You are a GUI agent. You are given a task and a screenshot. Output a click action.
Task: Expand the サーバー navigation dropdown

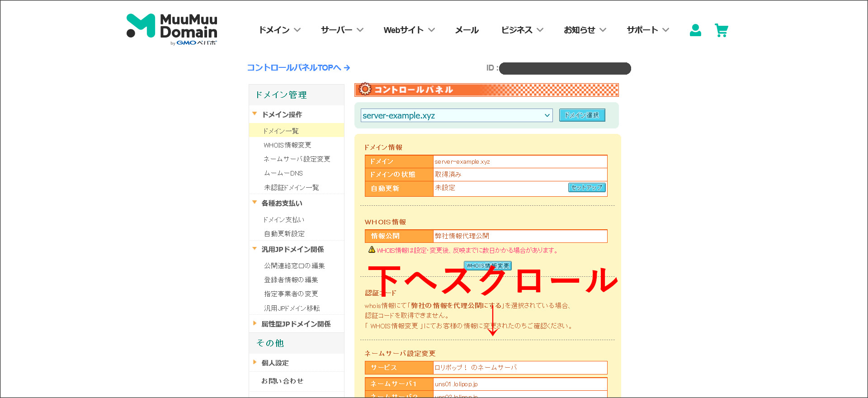click(342, 30)
